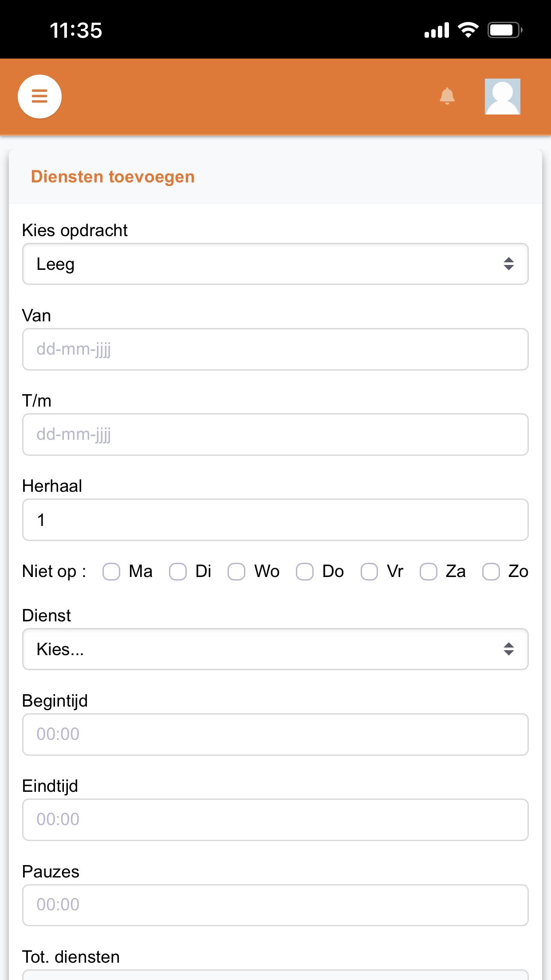
Task: Open notifications via the bell icon
Action: coord(447,96)
